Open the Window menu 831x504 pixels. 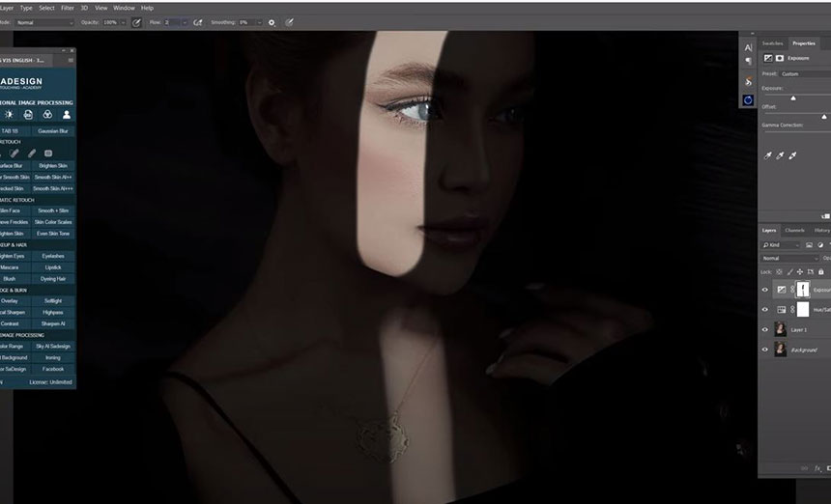124,8
